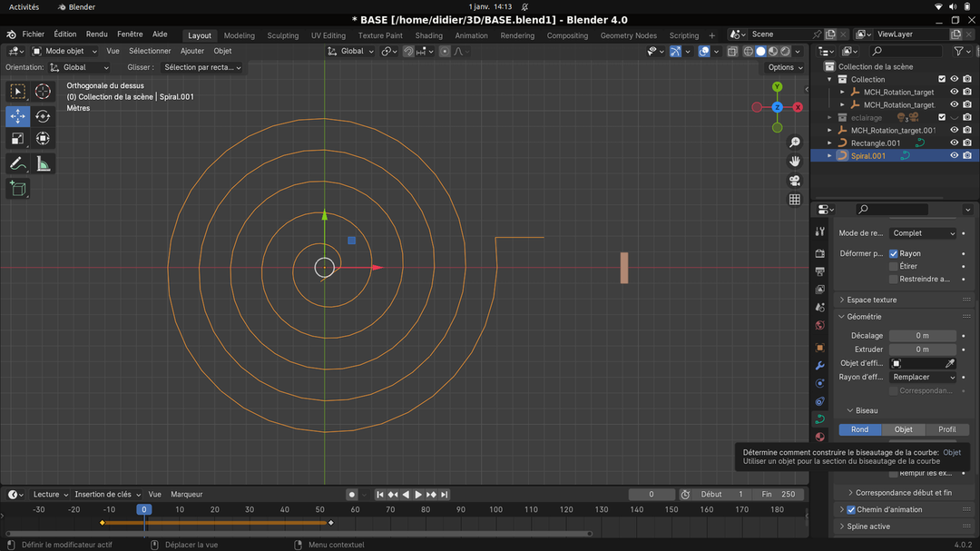
Task: Switch to wireframe viewport shading
Action: coord(749,52)
